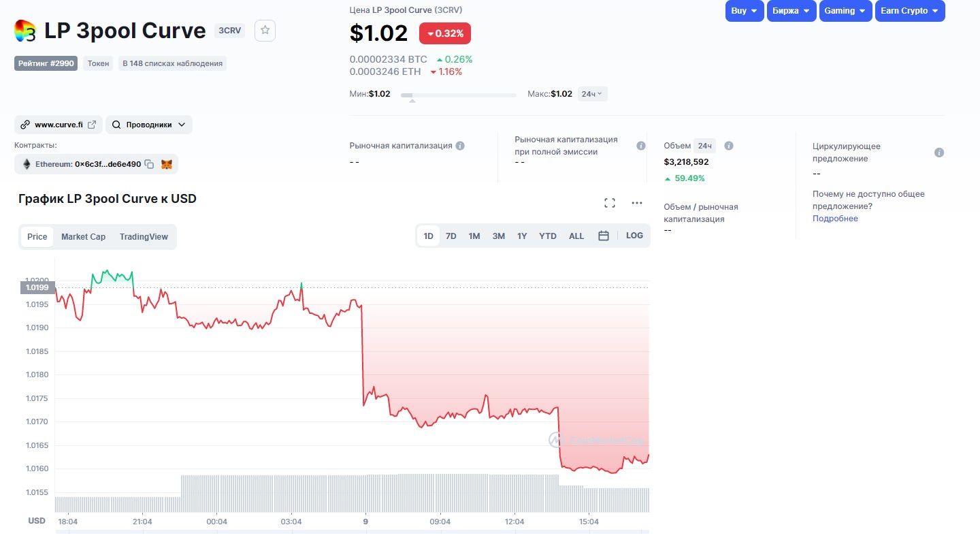Viewport: 980px width, 542px height.
Task: Open the chart's three-dot options menu
Action: [637, 203]
